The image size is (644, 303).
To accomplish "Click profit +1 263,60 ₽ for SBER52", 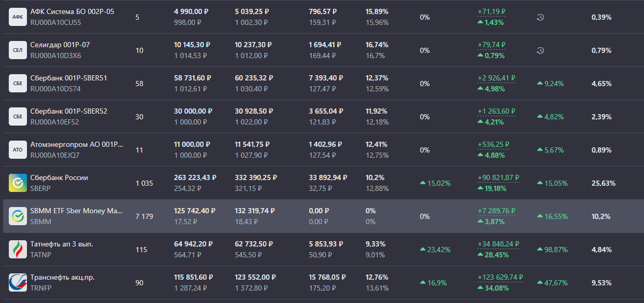I will tap(496, 111).
